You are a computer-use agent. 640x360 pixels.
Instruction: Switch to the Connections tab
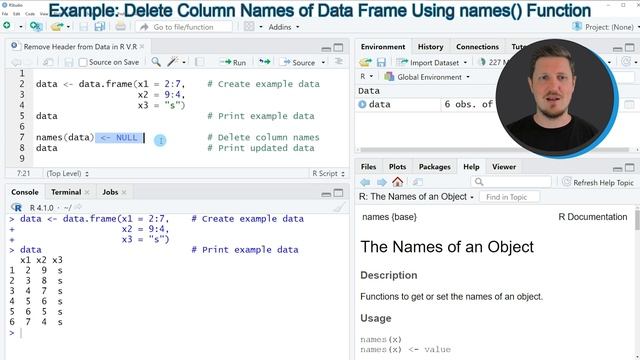click(x=477, y=47)
